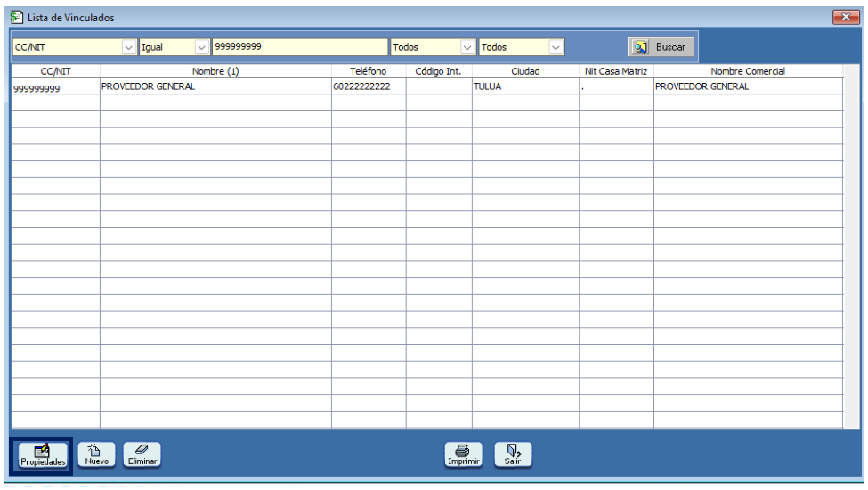Click the Nit Casa Matriz column header

(x=616, y=71)
